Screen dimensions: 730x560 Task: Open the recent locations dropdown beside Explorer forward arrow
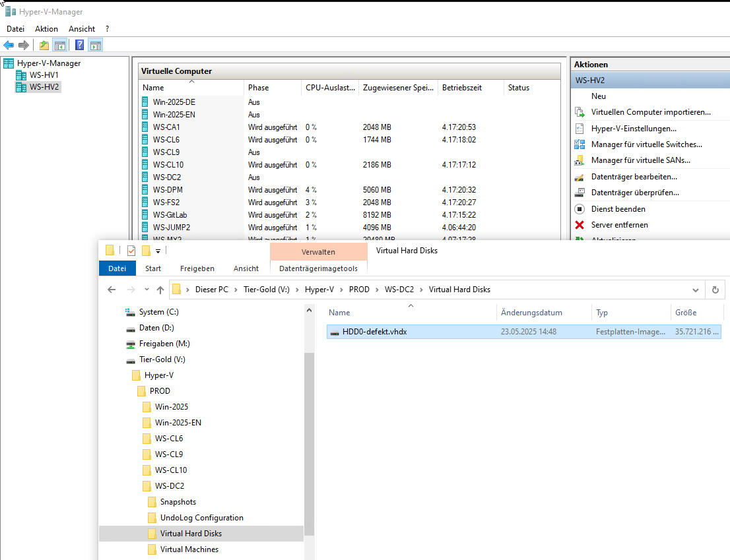point(147,290)
